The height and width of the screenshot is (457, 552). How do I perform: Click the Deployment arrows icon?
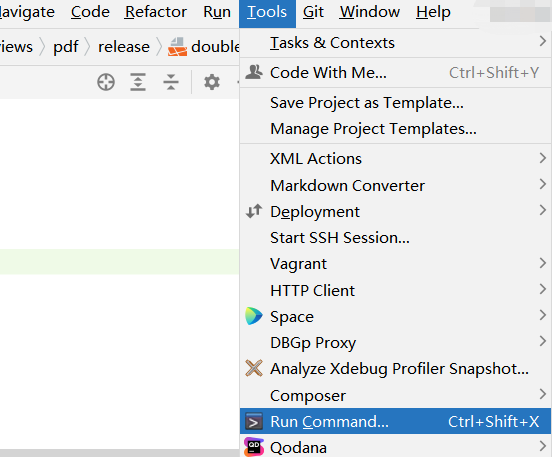[254, 211]
